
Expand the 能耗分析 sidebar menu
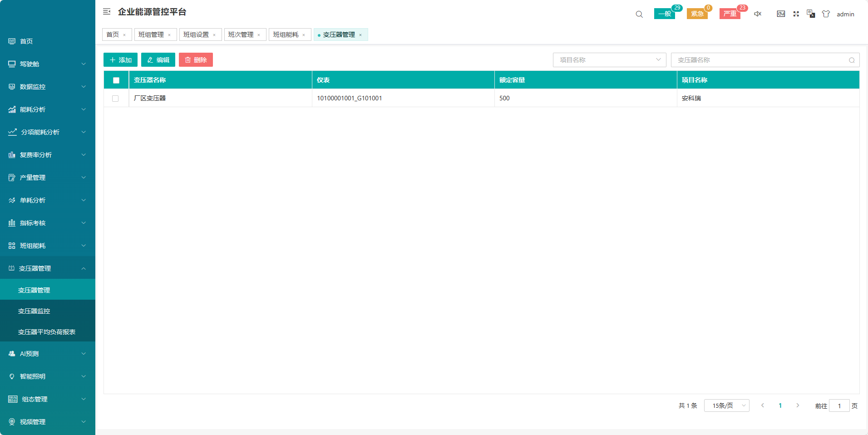click(47, 109)
